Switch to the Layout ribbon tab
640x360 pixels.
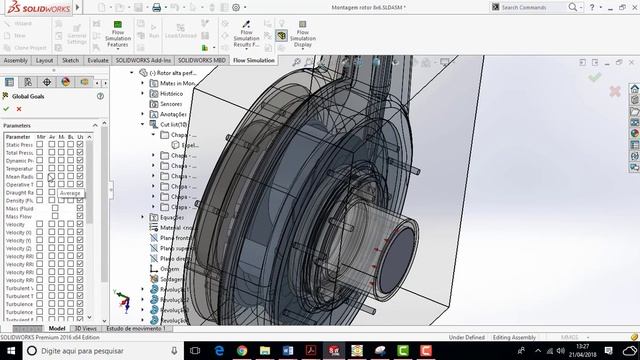(44, 60)
